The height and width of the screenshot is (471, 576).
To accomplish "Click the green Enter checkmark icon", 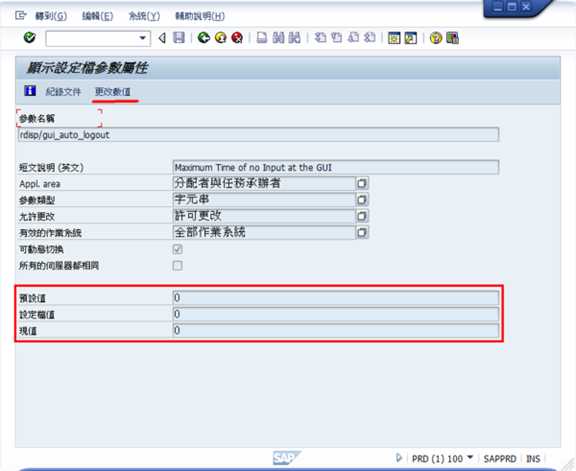I will pyautogui.click(x=29, y=37).
